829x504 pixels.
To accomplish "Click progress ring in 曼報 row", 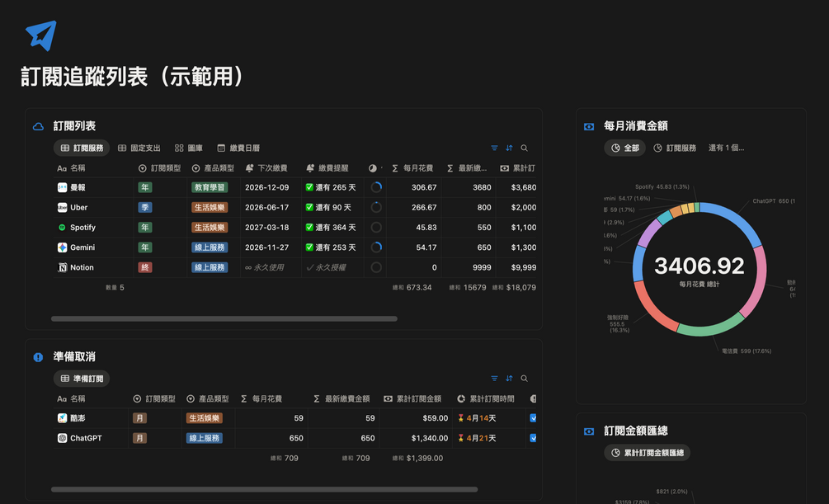I will coord(376,187).
